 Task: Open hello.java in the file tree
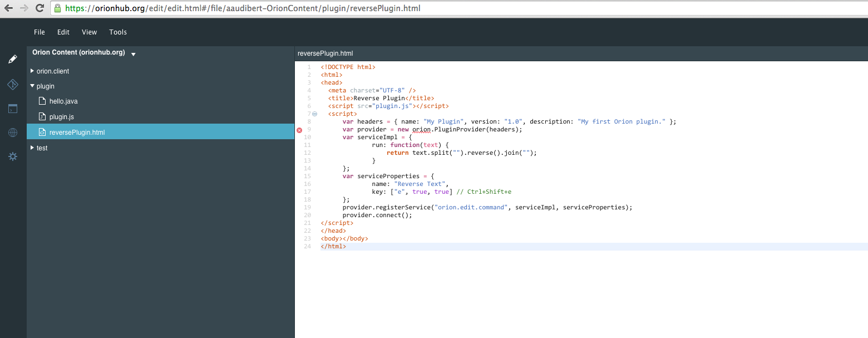pyautogui.click(x=63, y=101)
